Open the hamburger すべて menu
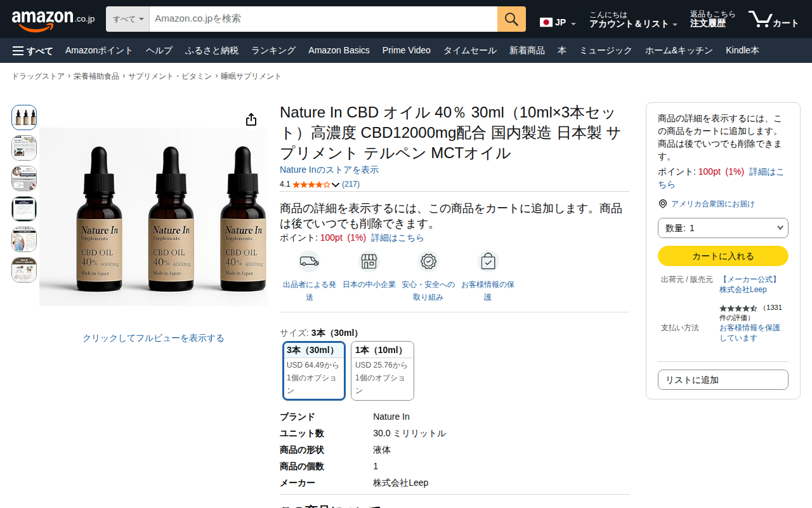The width and height of the screenshot is (812, 508). point(33,51)
